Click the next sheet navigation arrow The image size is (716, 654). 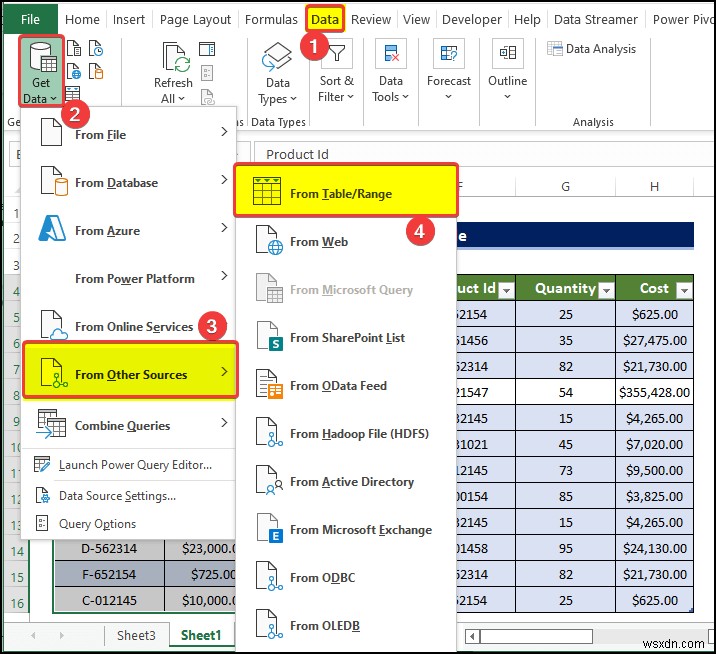click(x=61, y=635)
